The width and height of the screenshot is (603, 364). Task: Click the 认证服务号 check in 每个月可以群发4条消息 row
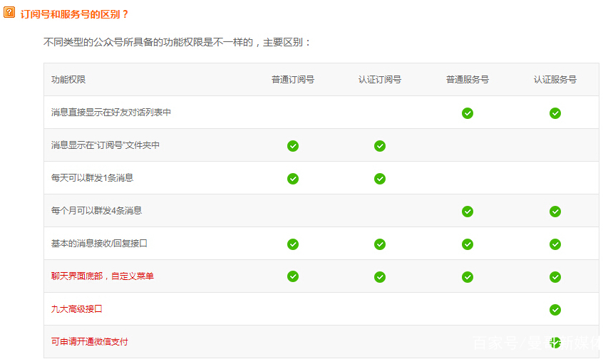(x=555, y=212)
